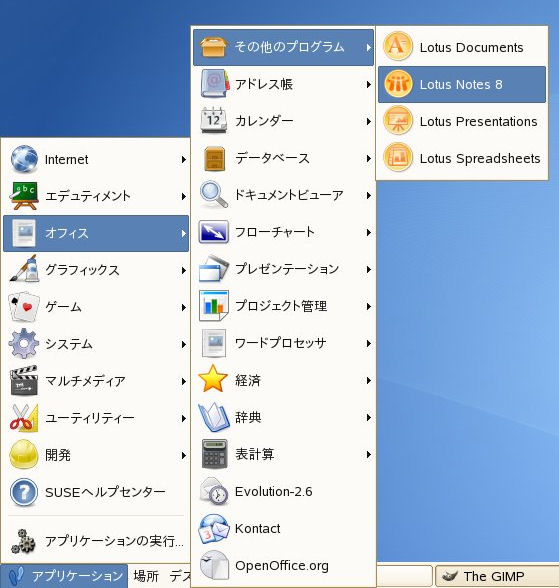Click the プレゼンテーション windows icon
Viewport: 559px width, 588px height.
213,268
